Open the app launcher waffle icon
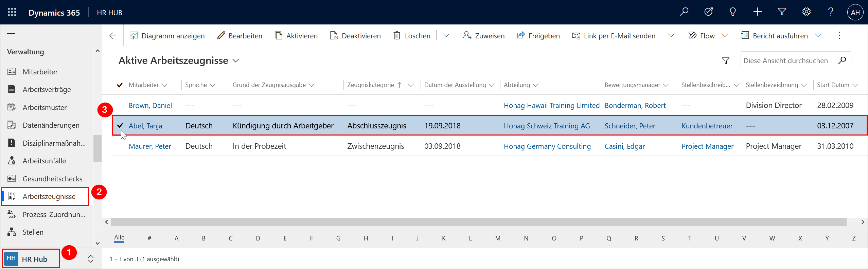This screenshot has width=868, height=269. 12,13
